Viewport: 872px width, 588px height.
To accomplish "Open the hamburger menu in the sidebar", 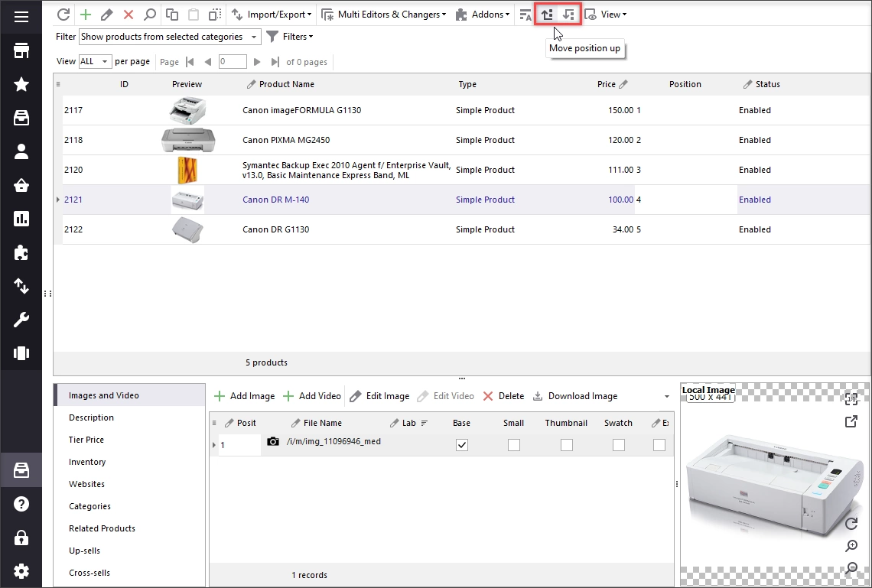I will tap(21, 17).
